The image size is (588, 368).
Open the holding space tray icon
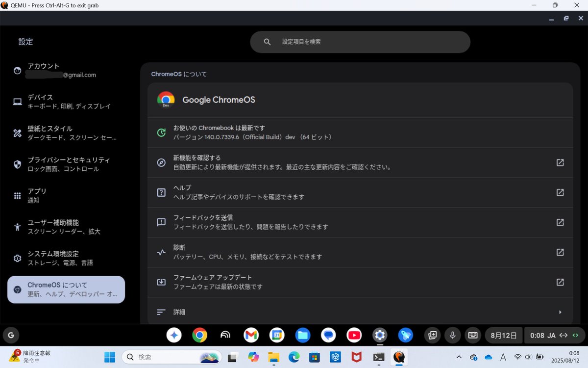432,335
